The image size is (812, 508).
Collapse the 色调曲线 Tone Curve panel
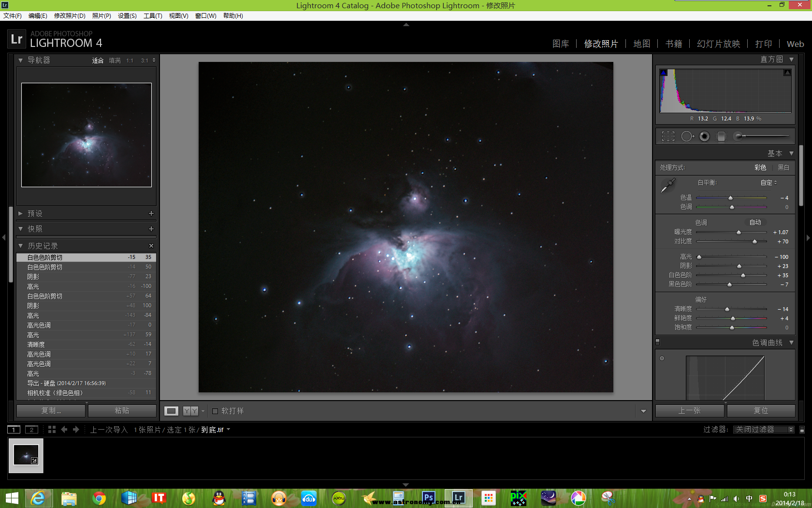tap(791, 343)
